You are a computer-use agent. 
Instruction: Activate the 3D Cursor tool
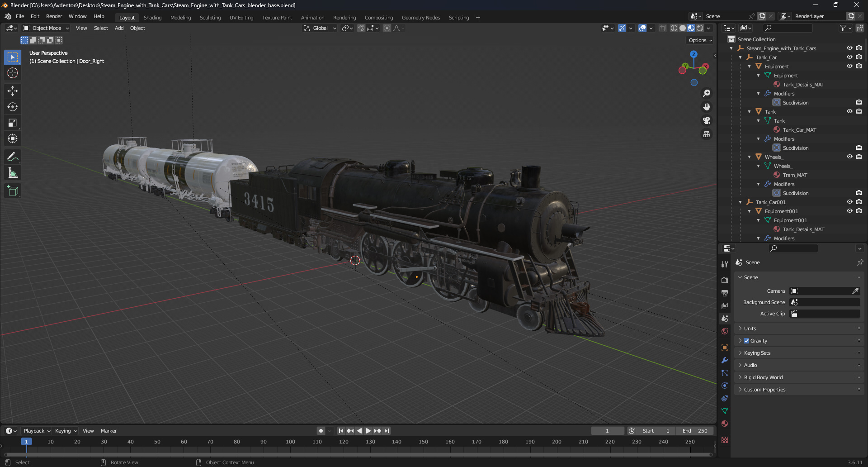point(13,73)
